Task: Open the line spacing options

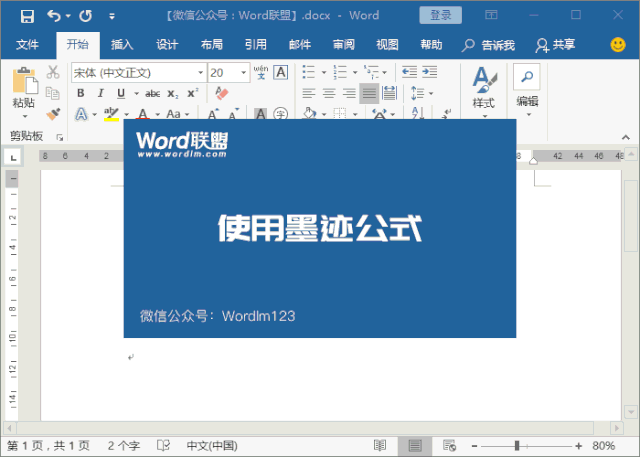Action: tap(422, 93)
